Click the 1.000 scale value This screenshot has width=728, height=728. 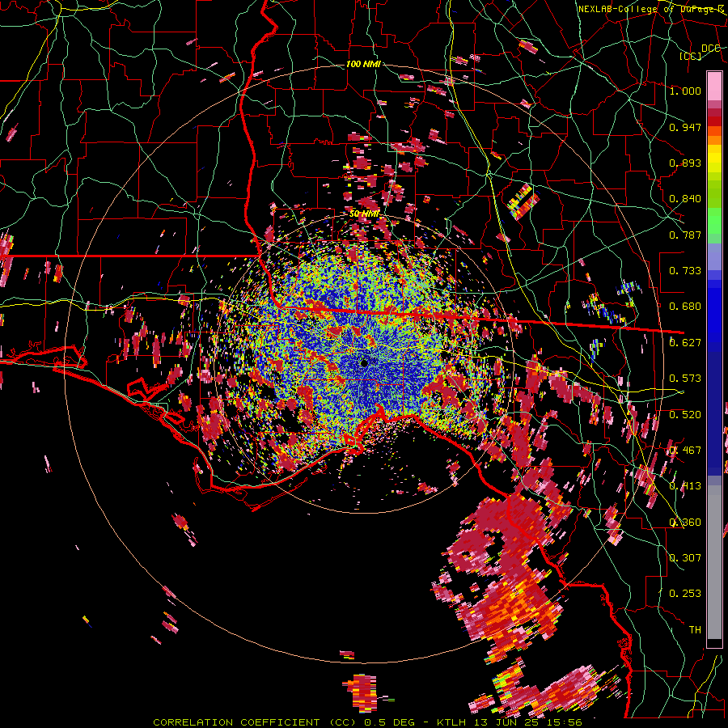[x=685, y=91]
